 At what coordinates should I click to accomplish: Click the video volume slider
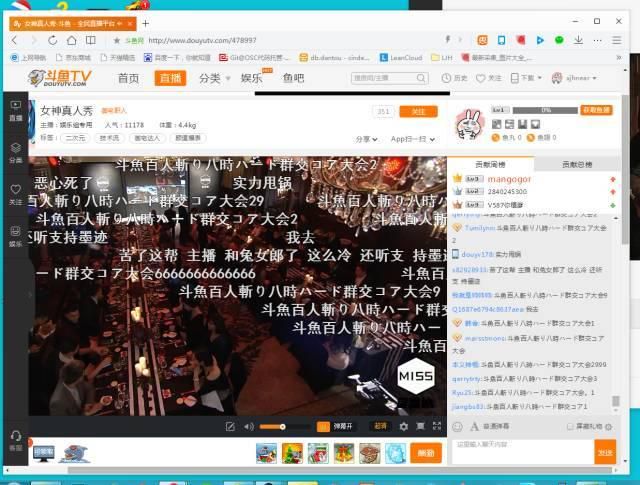point(284,427)
